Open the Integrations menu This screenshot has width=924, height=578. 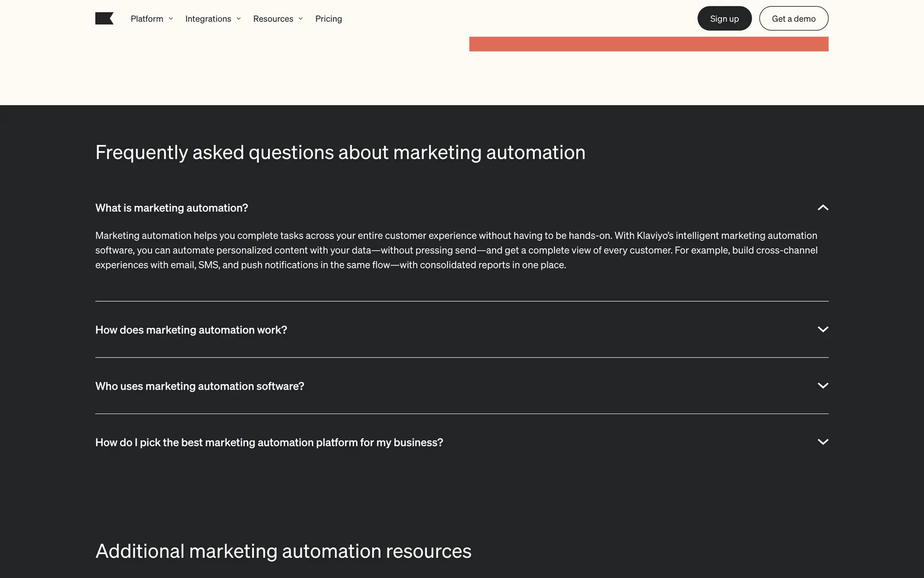click(208, 19)
